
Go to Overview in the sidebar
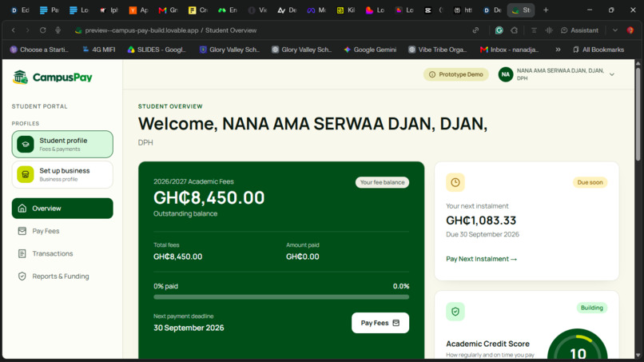click(x=62, y=209)
